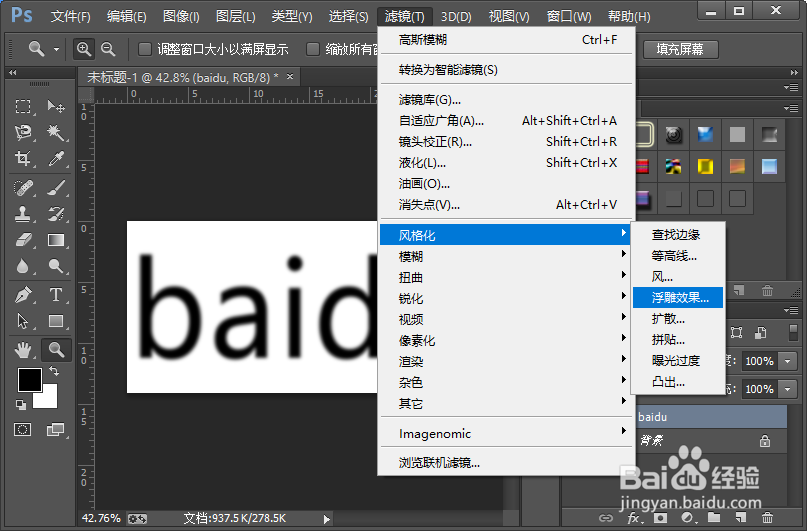Viewport: 807px width, 531px height.
Task: Click the white background color swatch
Action: 48,399
